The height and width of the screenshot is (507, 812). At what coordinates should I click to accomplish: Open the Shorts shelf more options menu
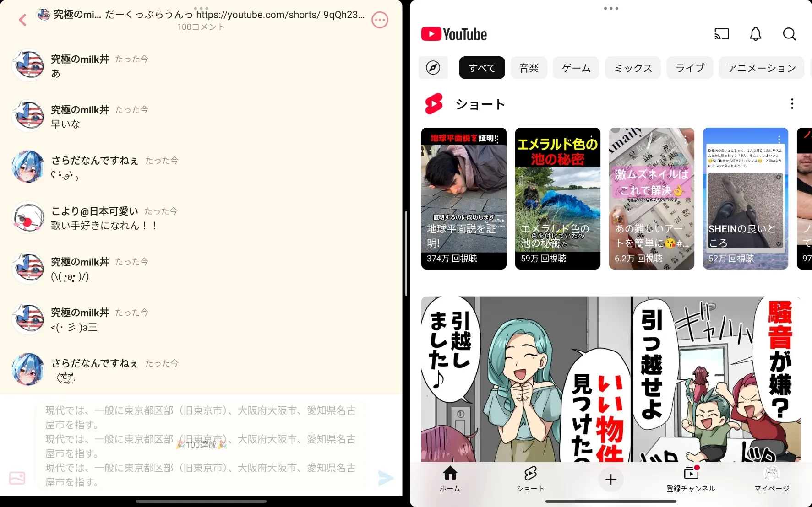pos(792,104)
